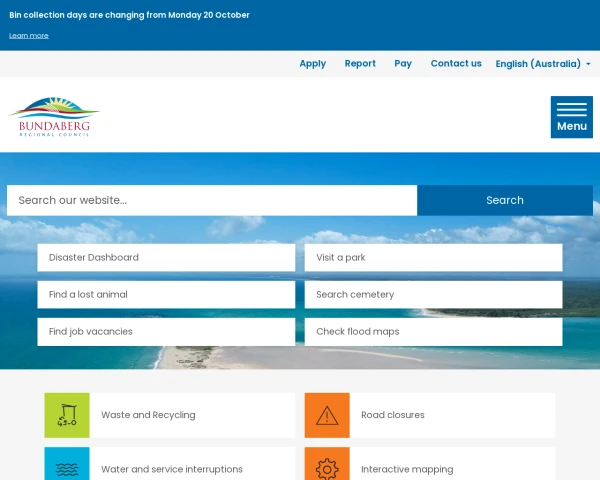
Task: Open the Report menu item
Action: pos(360,64)
